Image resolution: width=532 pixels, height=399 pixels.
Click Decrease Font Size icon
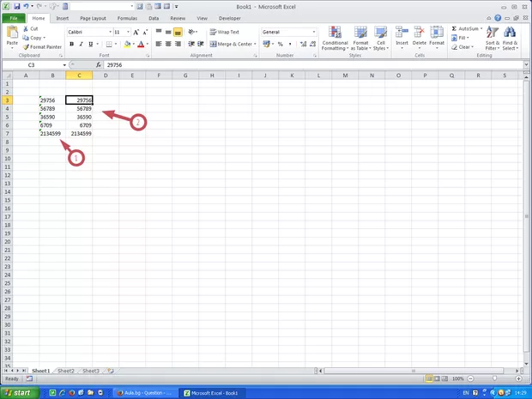[145, 33]
